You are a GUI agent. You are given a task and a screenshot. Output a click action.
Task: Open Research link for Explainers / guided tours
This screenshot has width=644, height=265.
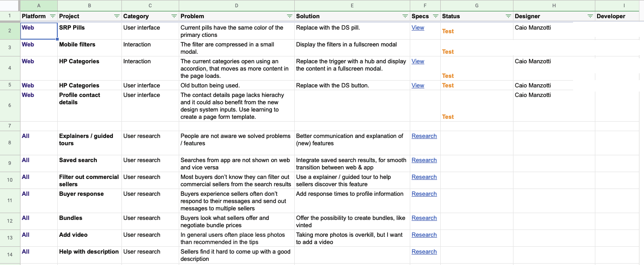pyautogui.click(x=424, y=136)
